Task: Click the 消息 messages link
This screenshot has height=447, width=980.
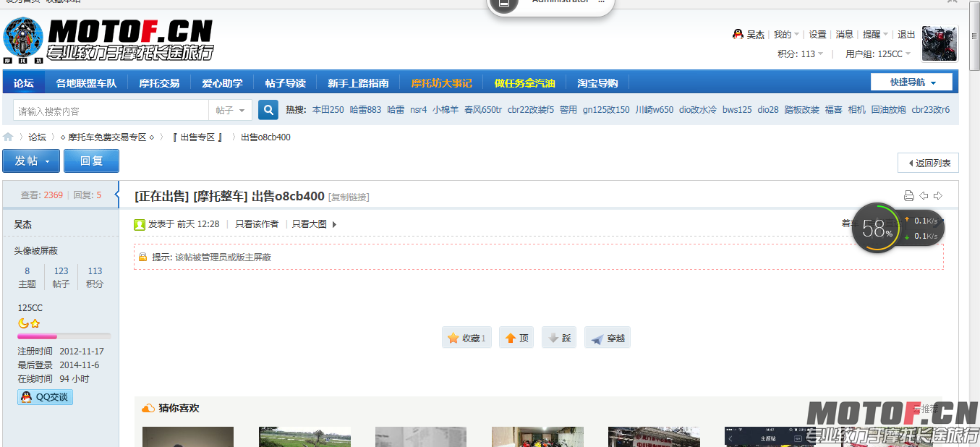Action: [844, 34]
